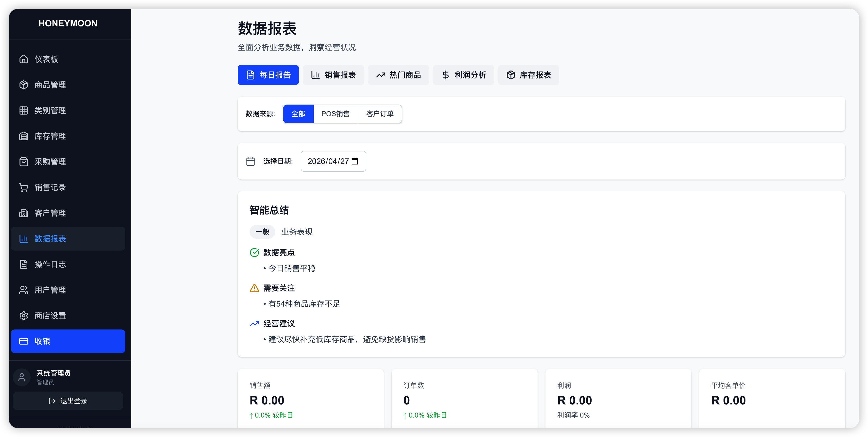The image size is (868, 437).
Task: Click the text 有54种商品库存不足
Action: tap(304, 304)
